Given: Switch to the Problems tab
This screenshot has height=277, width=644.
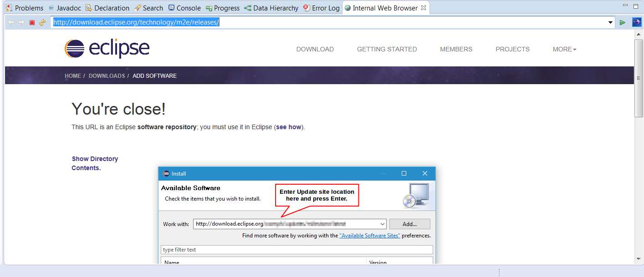Looking at the screenshot, I should coord(25,8).
